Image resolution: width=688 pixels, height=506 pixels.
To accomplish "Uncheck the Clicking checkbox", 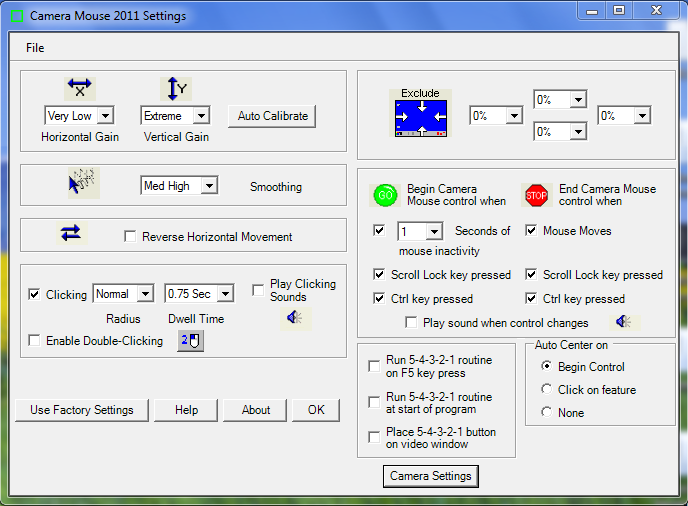I will pyautogui.click(x=34, y=294).
